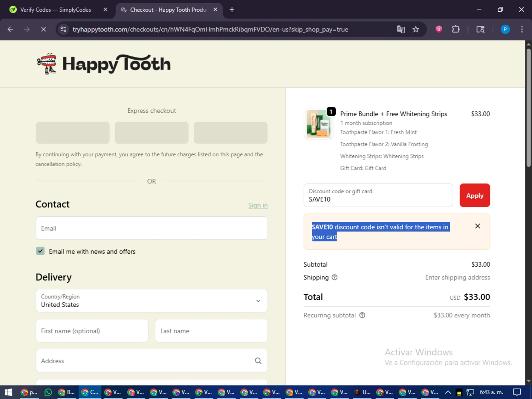Go back to the previous page

pos(10,29)
